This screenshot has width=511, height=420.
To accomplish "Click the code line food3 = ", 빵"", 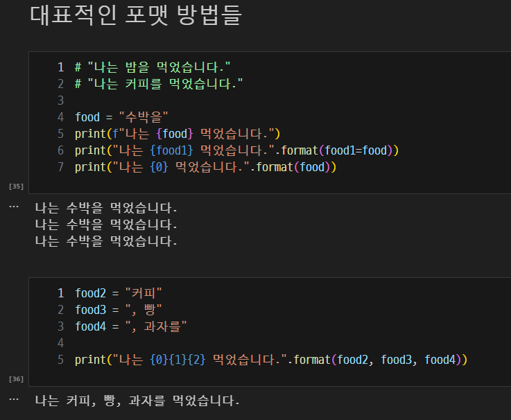I will click(x=119, y=310).
